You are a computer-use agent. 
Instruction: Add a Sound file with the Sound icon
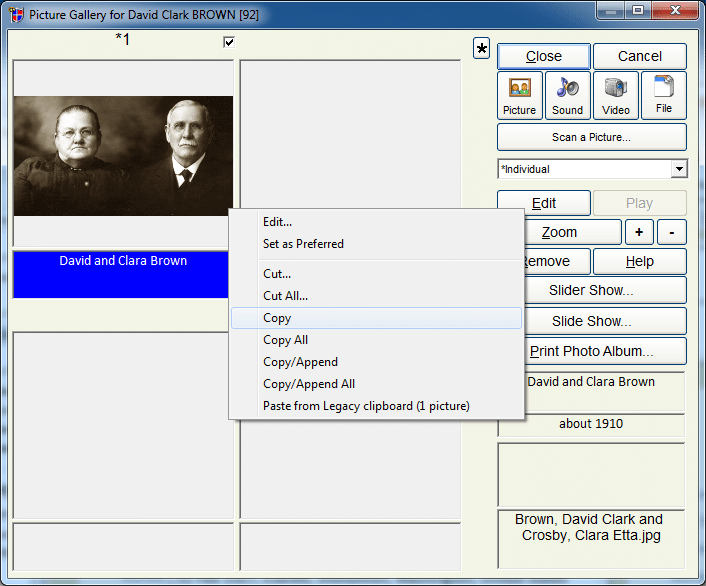tap(567, 95)
